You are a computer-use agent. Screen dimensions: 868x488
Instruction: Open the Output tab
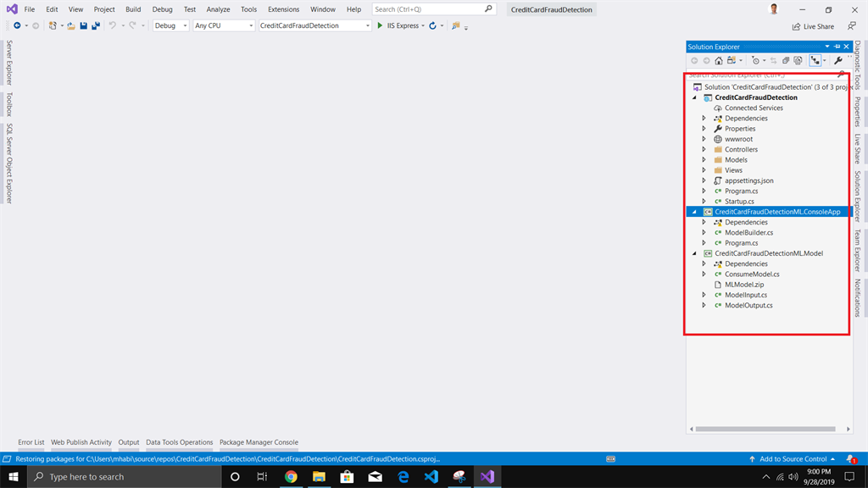click(x=129, y=442)
